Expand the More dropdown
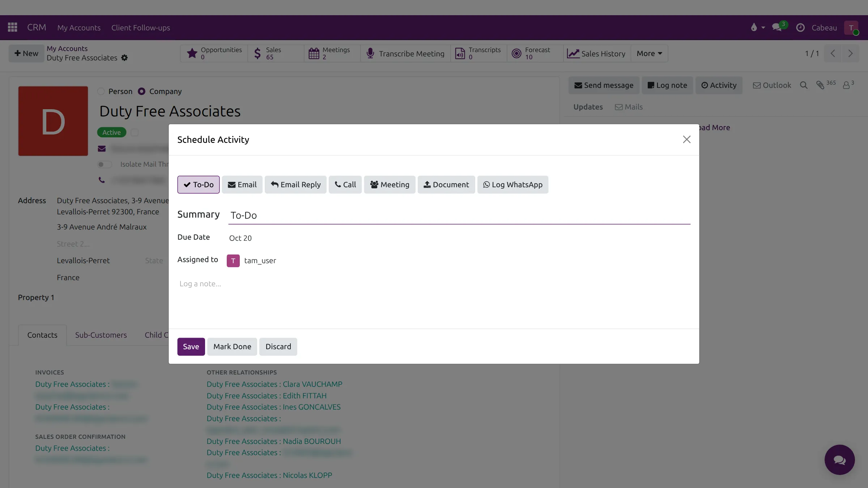This screenshot has height=488, width=868. [x=649, y=53]
